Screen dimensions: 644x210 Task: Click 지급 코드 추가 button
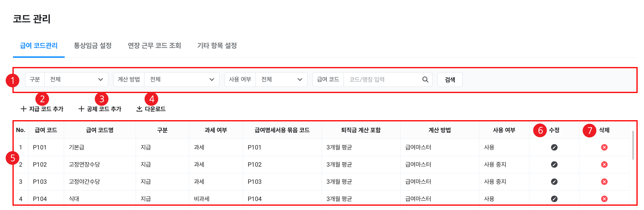coord(42,109)
